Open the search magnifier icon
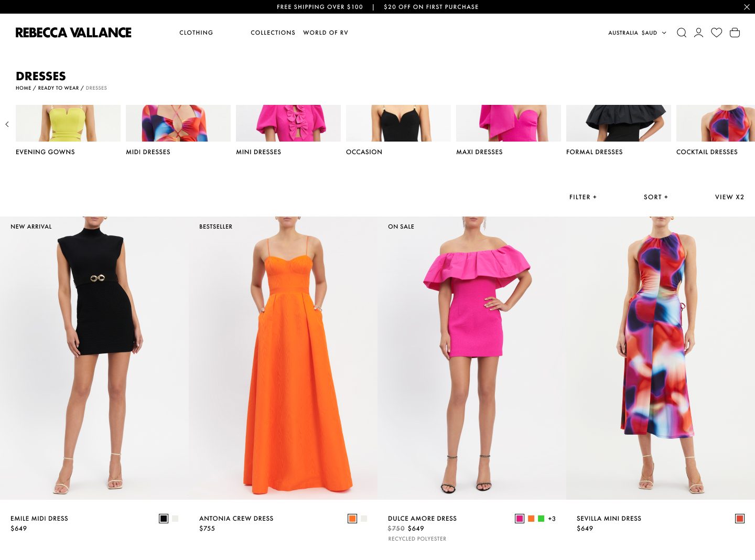This screenshot has width=755, height=560. point(681,33)
